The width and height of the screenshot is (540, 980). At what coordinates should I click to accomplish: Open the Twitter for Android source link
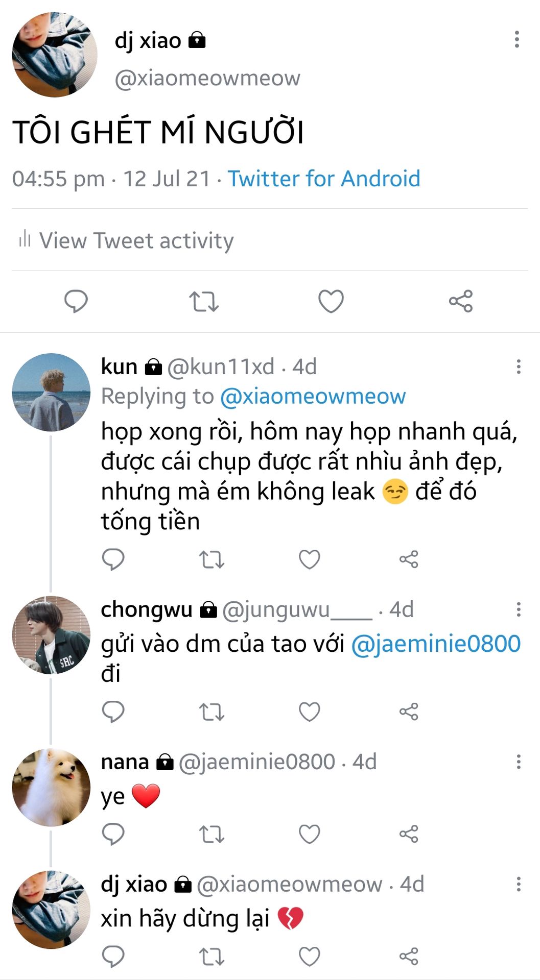tap(323, 179)
